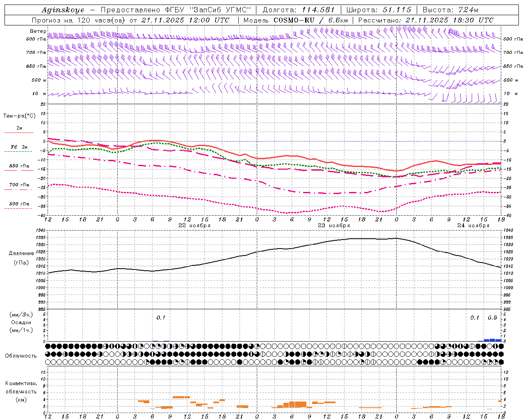
Task: Click the 24 ноября date label
Action: coord(473,226)
